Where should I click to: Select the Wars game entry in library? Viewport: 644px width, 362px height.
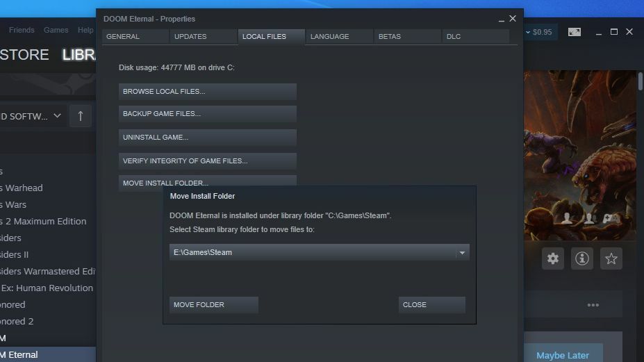tap(13, 205)
